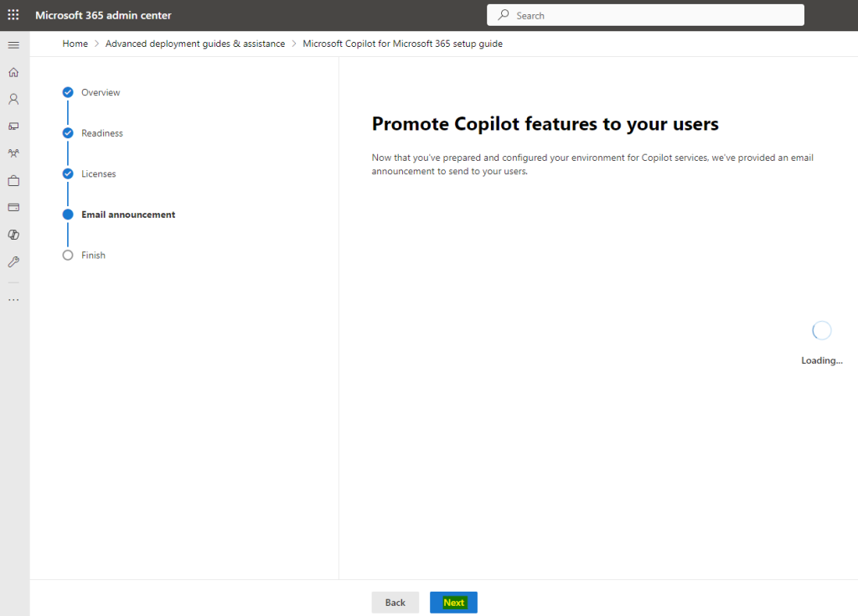Screen dimensions: 858x616
Task: Click the Readiness completed checkmark
Action: 68,133
